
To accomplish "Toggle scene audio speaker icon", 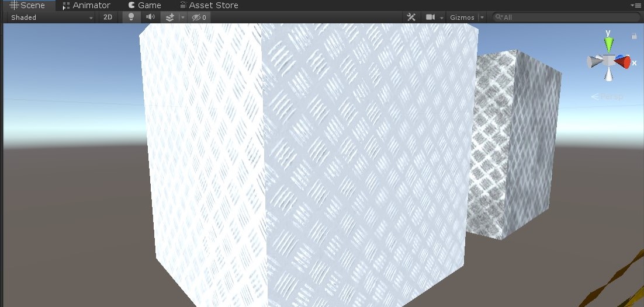I will [x=151, y=17].
